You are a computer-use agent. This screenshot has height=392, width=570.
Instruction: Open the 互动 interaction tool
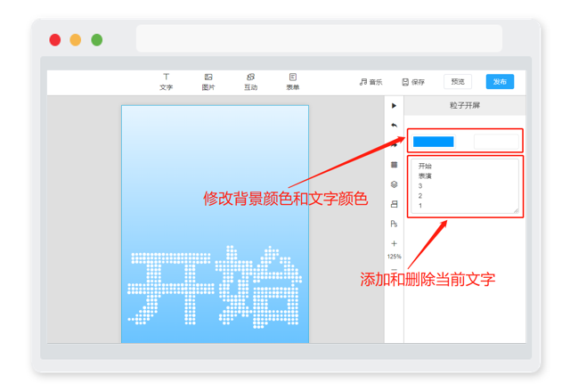(x=250, y=82)
